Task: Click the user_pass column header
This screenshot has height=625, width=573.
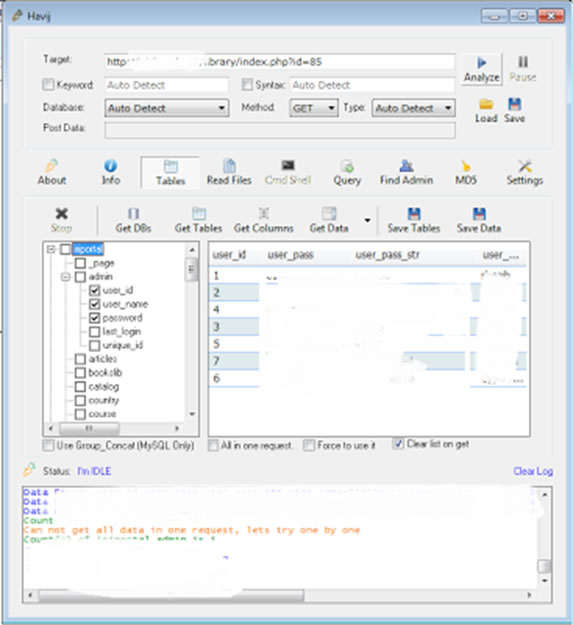Action: [x=290, y=255]
